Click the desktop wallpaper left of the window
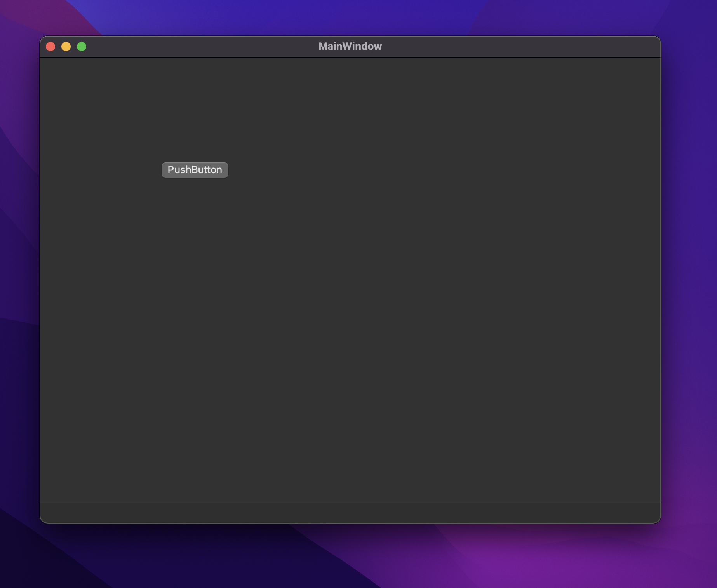 click(19, 272)
